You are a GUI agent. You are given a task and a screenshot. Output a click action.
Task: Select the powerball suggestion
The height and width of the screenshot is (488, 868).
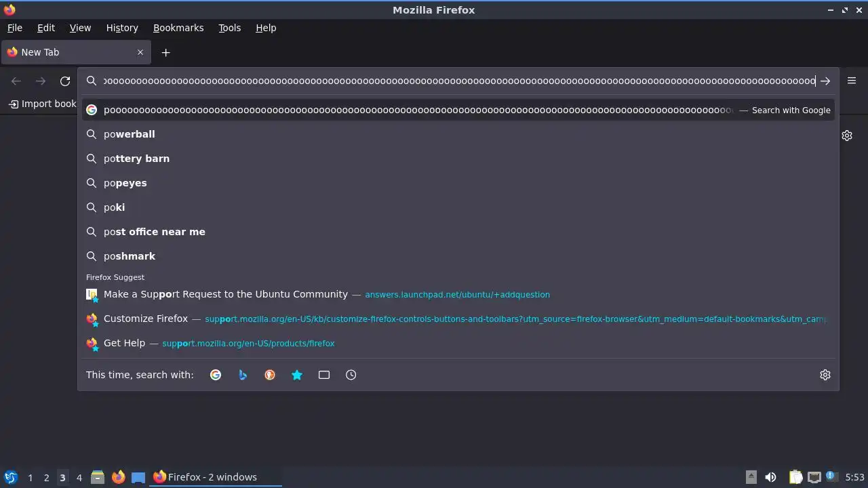pyautogui.click(x=458, y=134)
